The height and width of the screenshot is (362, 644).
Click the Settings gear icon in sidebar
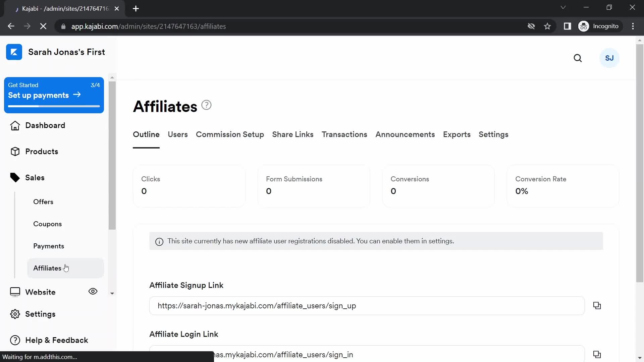click(x=15, y=314)
